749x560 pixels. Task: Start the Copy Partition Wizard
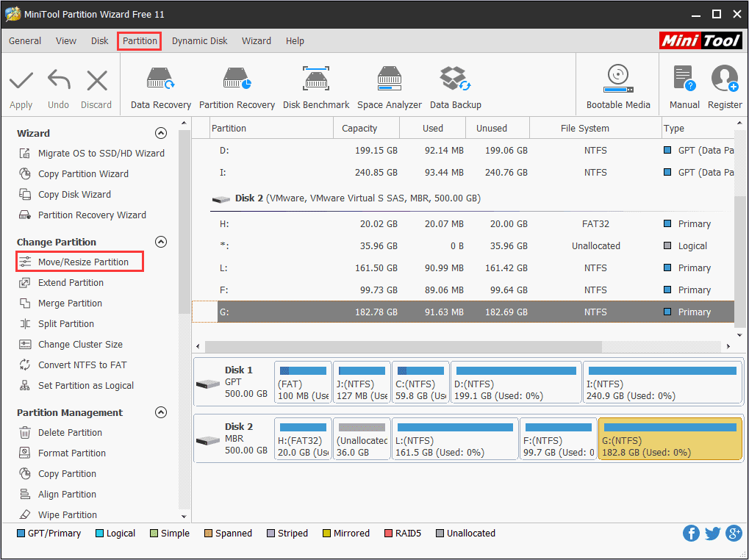(x=74, y=173)
